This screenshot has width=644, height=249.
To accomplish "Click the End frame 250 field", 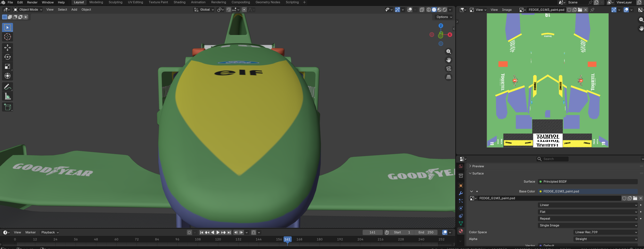I will 426,233.
